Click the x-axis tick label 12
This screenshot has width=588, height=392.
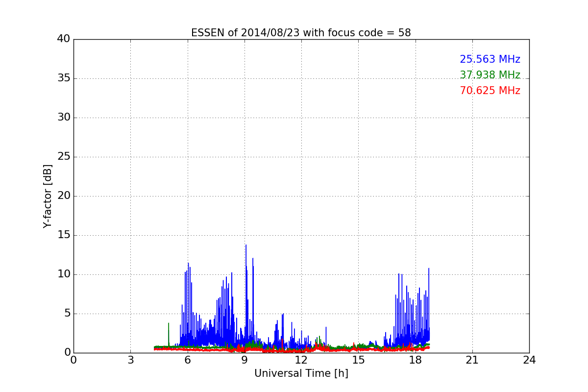point(301,360)
